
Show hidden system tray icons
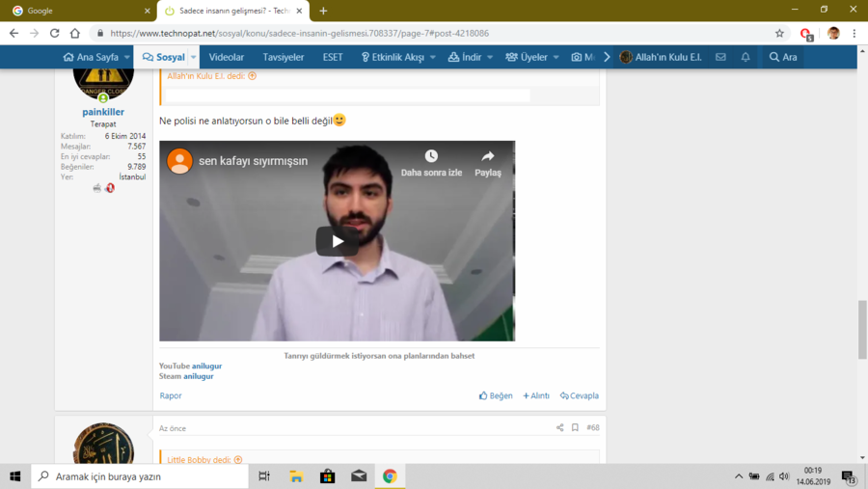point(739,476)
